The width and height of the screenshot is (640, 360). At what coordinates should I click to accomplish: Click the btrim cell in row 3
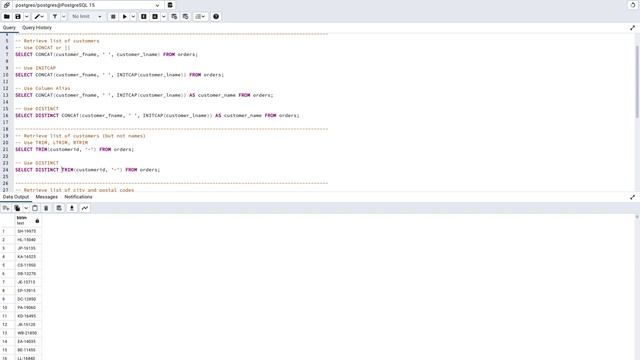pyautogui.click(x=28, y=248)
